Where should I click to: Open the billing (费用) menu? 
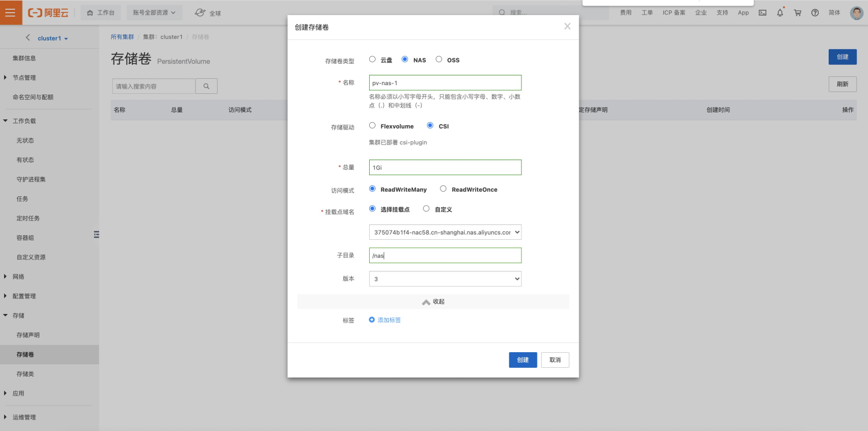(x=626, y=13)
